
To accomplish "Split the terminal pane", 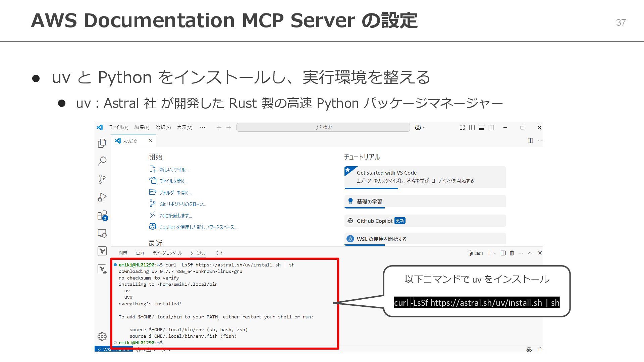I will click(503, 253).
